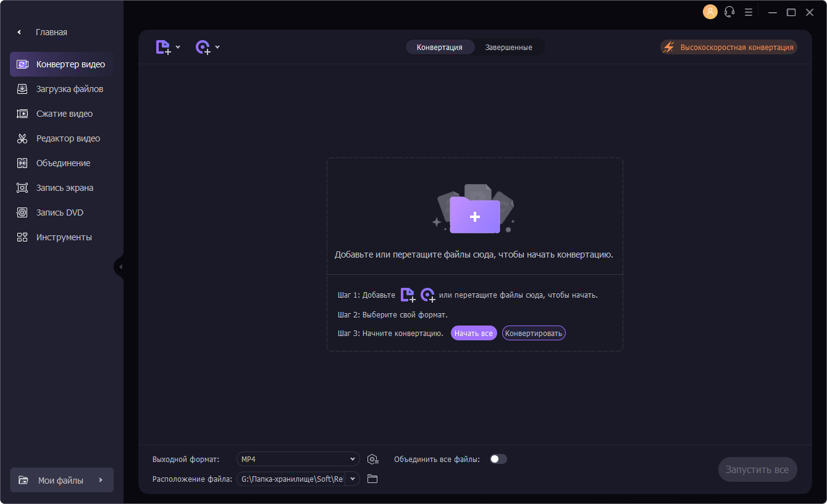Switch to the Конвертация tab
The image size is (827, 504).
point(440,48)
